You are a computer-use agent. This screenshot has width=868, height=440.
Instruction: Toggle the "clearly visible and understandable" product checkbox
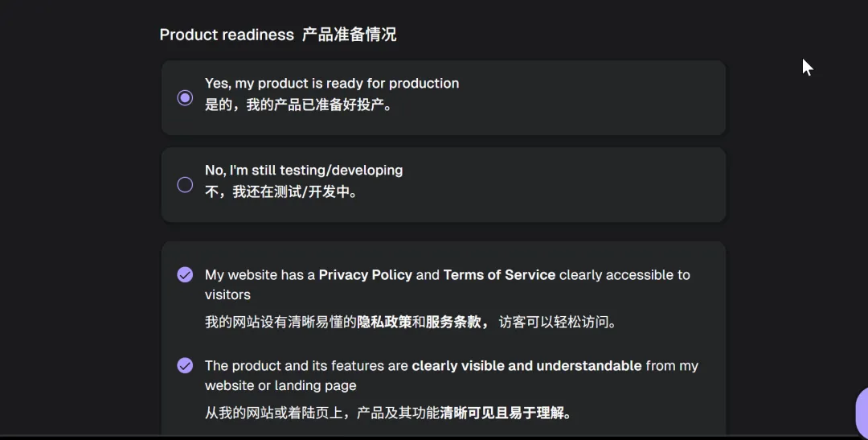click(185, 366)
